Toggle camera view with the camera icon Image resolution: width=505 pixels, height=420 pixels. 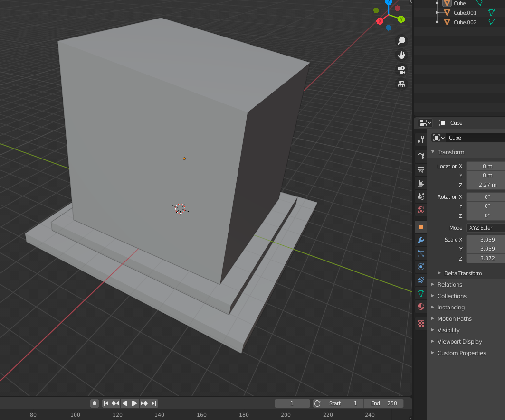point(401,69)
